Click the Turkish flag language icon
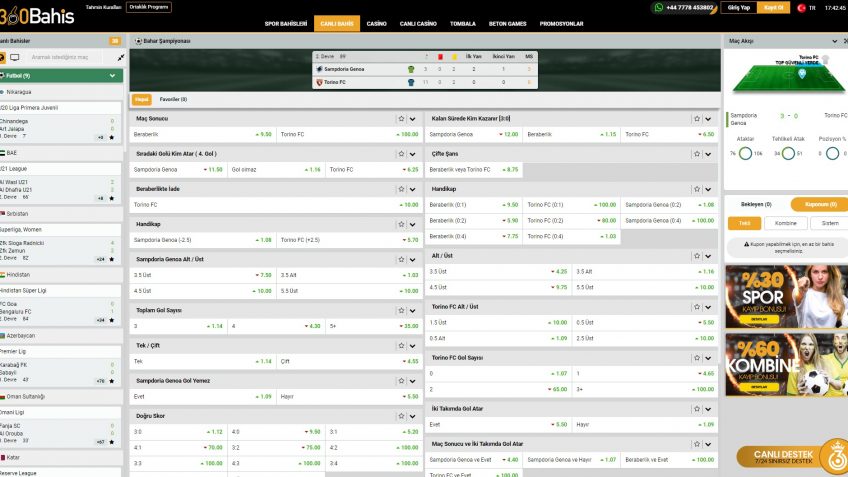Screen dimensions: 848x477 [x=801, y=7]
